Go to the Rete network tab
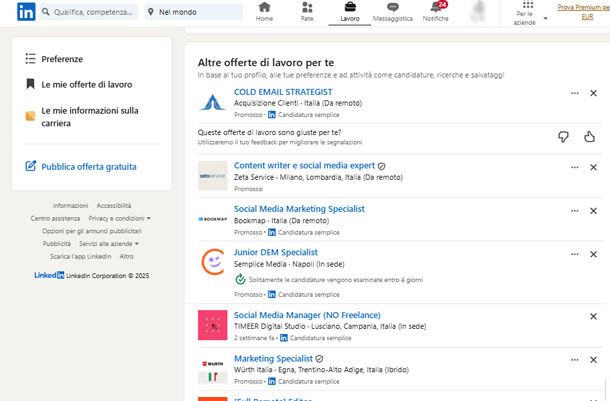 pyautogui.click(x=307, y=12)
